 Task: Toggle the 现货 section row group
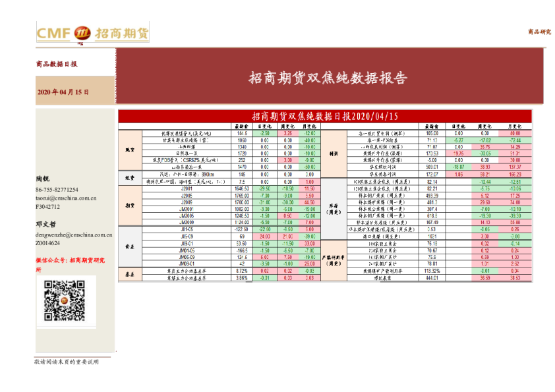(129, 150)
